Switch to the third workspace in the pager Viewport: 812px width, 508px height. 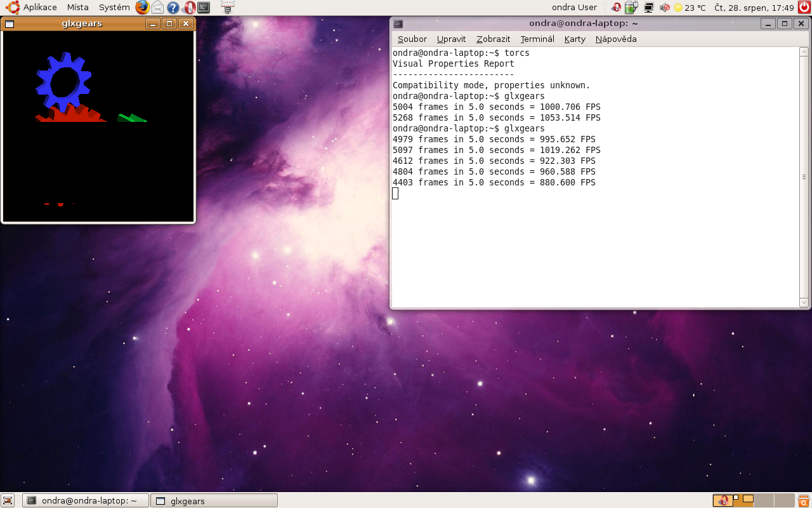764,500
